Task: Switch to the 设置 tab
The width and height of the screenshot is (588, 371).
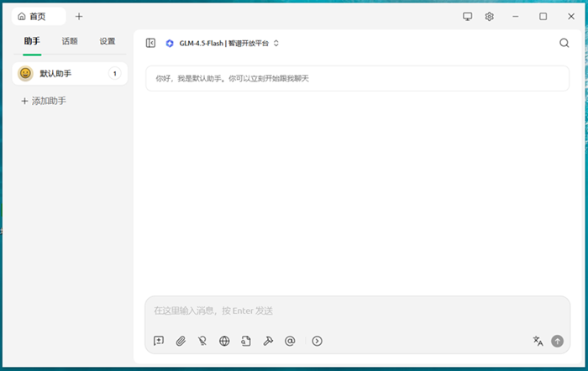Action: coord(108,41)
